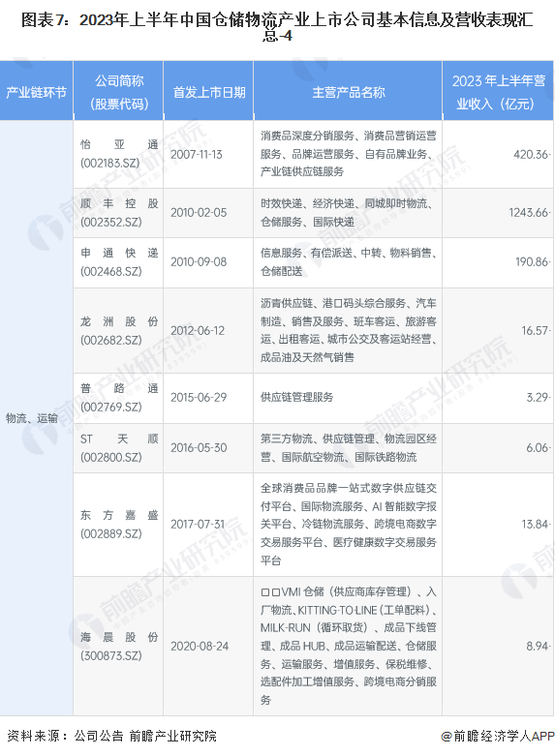Click revenue value 420.36
555x756 pixels.
531,155
